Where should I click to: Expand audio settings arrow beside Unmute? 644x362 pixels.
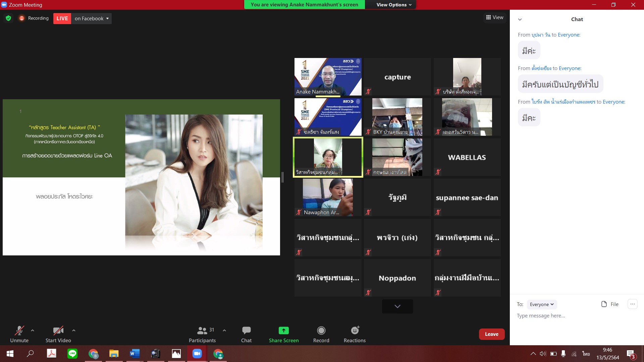pyautogui.click(x=33, y=330)
